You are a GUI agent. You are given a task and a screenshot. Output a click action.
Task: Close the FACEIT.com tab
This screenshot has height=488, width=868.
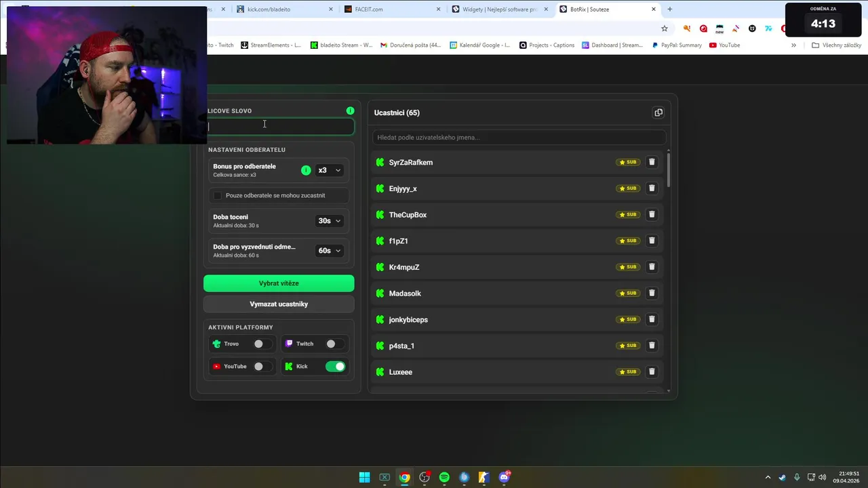(x=439, y=9)
